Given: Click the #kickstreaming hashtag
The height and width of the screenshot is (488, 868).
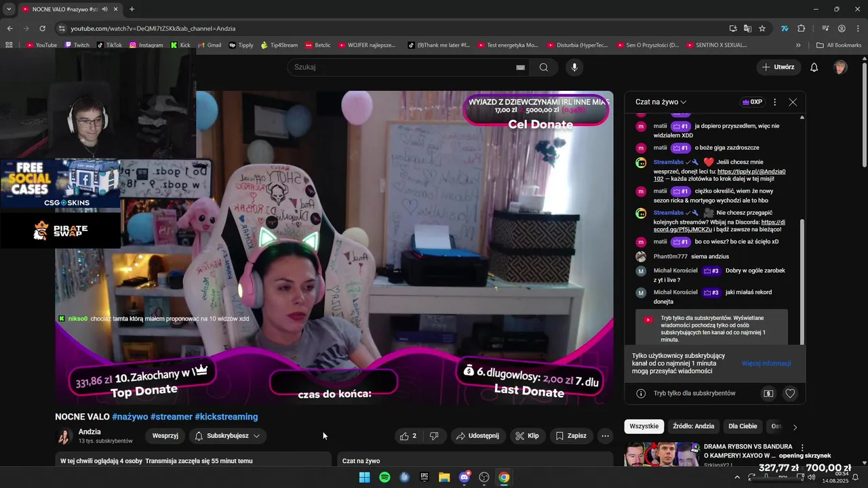Looking at the screenshot, I should pos(226,417).
